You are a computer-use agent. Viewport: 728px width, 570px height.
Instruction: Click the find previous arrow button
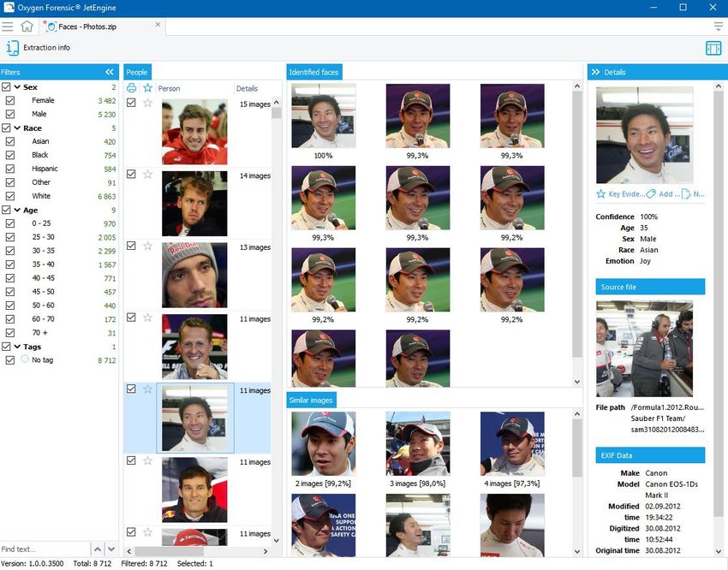(x=98, y=549)
